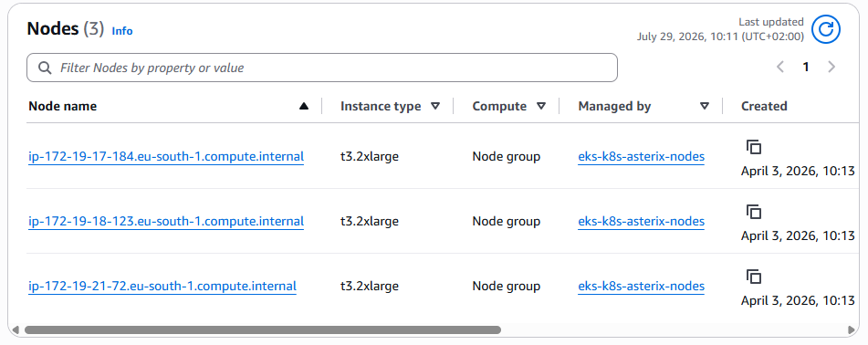Click the scrollbar right arrow

852,330
